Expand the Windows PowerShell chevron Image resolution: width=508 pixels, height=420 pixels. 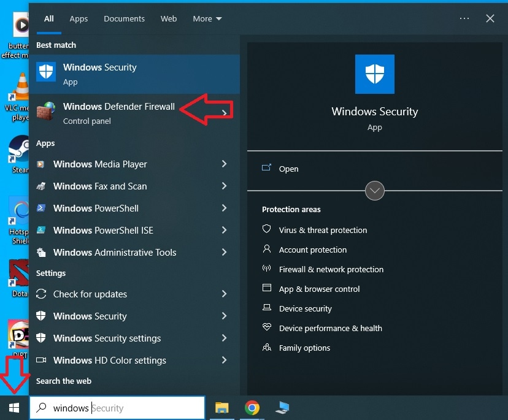pos(224,208)
